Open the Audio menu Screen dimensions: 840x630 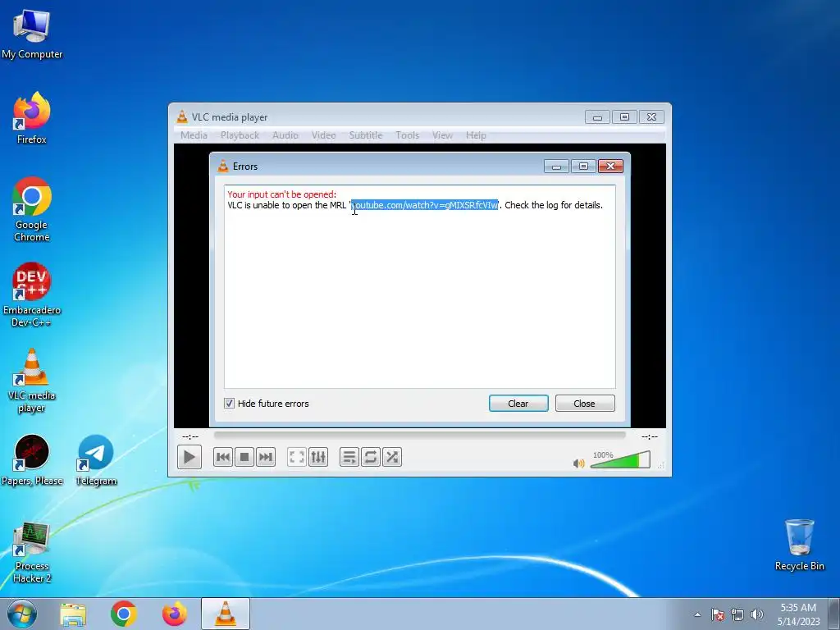click(x=285, y=135)
